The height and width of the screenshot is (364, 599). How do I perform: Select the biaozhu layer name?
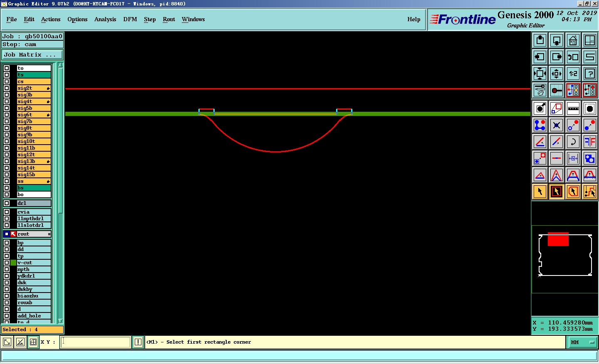pos(34,296)
